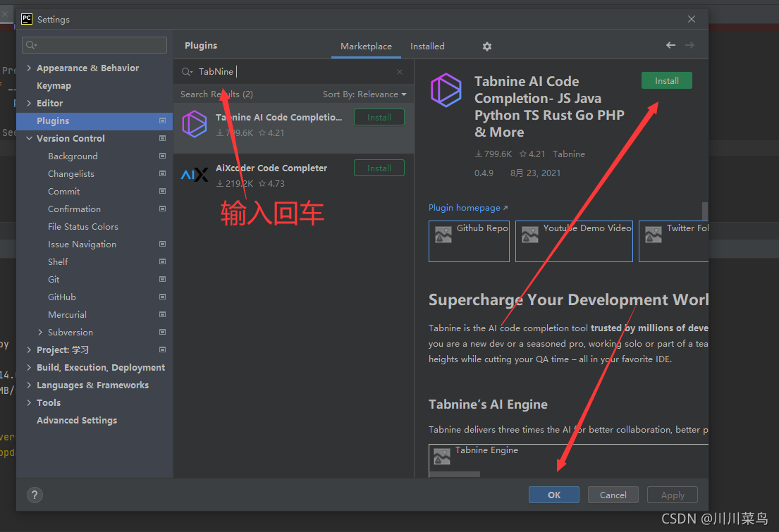Image resolution: width=779 pixels, height=532 pixels.
Task: Expand the Tools section
Action: (x=29, y=403)
